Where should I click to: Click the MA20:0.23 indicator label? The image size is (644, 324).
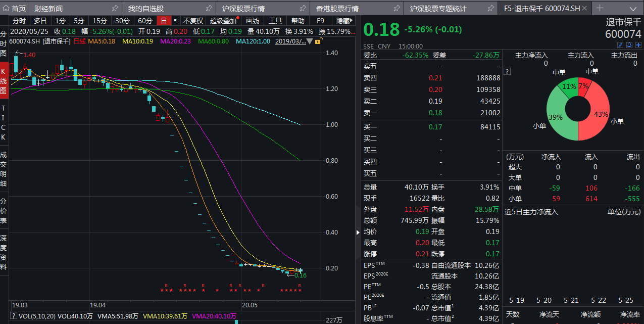[175, 41]
